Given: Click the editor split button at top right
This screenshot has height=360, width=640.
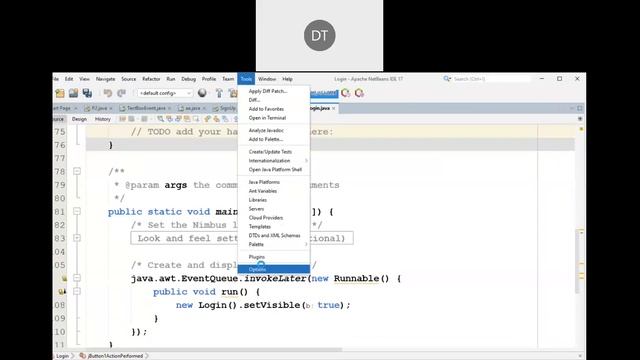Looking at the screenshot, I should click(580, 119).
